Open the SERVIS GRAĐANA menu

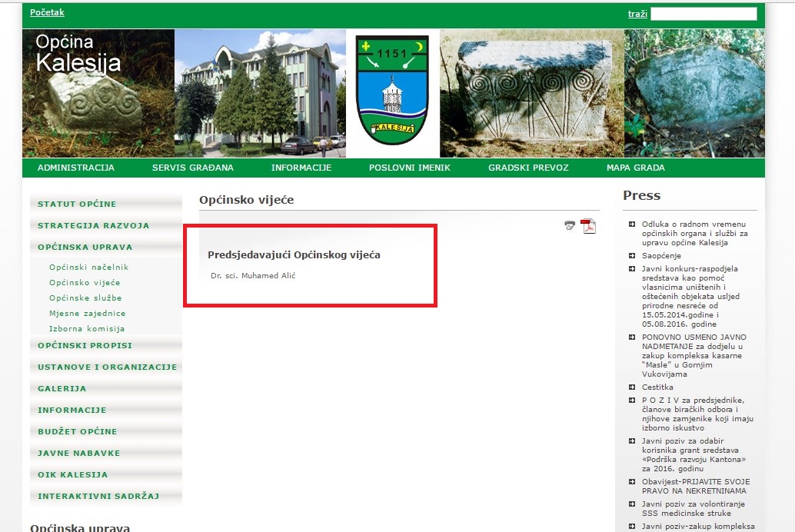(193, 168)
